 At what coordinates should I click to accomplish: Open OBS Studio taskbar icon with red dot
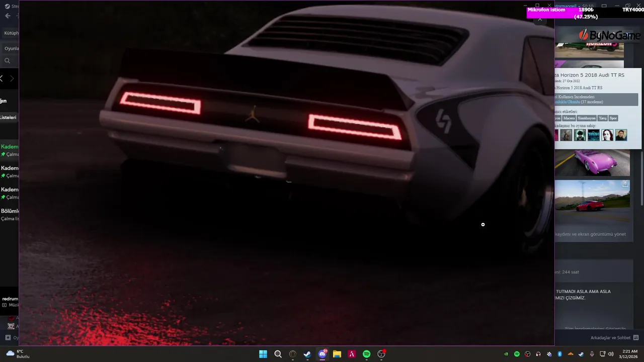[x=381, y=354]
